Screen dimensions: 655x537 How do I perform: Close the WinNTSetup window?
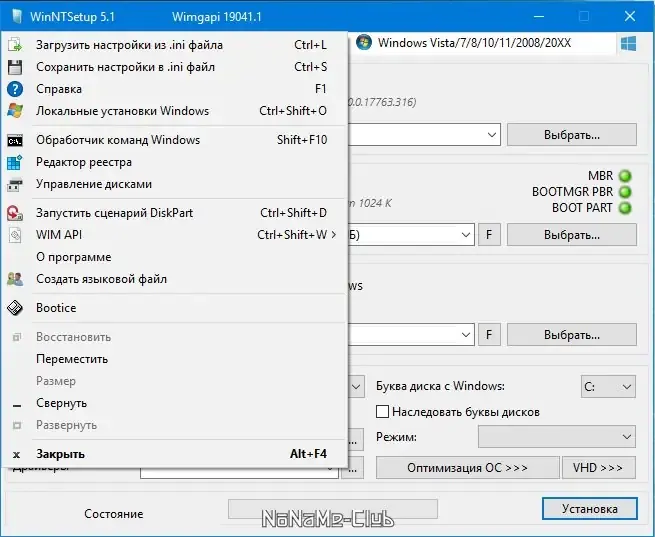click(x=630, y=16)
